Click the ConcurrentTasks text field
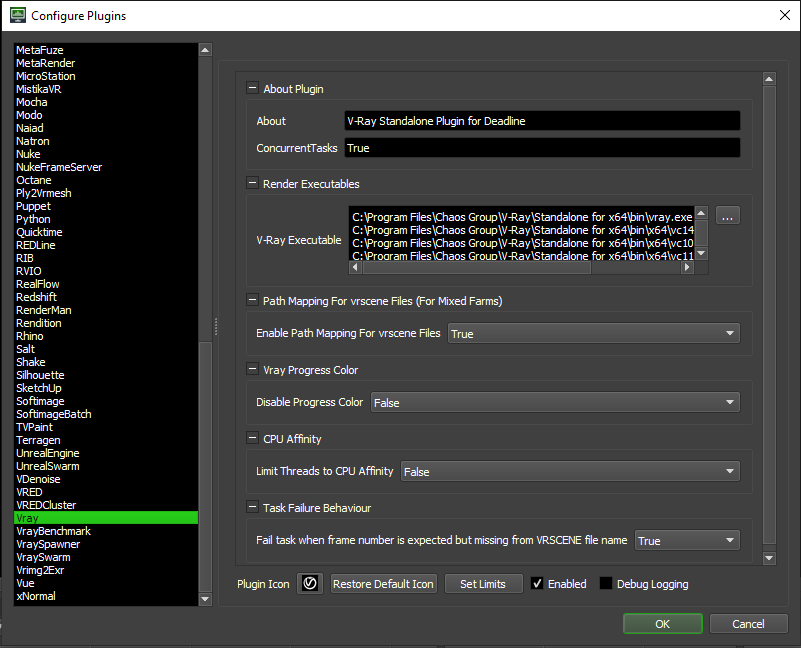This screenshot has height=648, width=801. [x=542, y=148]
